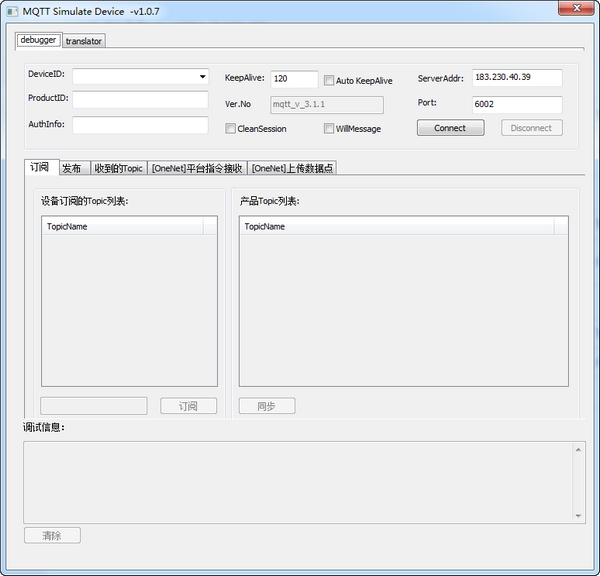Open the 发布 (publish) tab
The height and width of the screenshot is (576, 600).
click(72, 168)
